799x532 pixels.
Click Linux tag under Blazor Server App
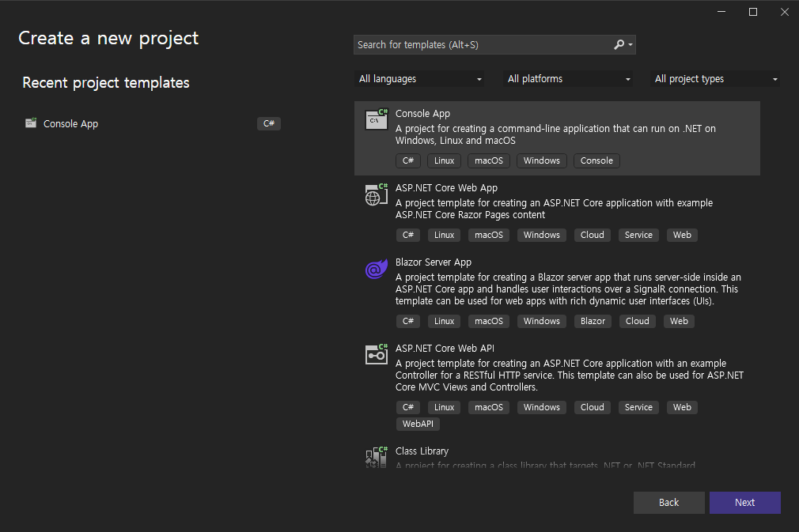coord(445,321)
